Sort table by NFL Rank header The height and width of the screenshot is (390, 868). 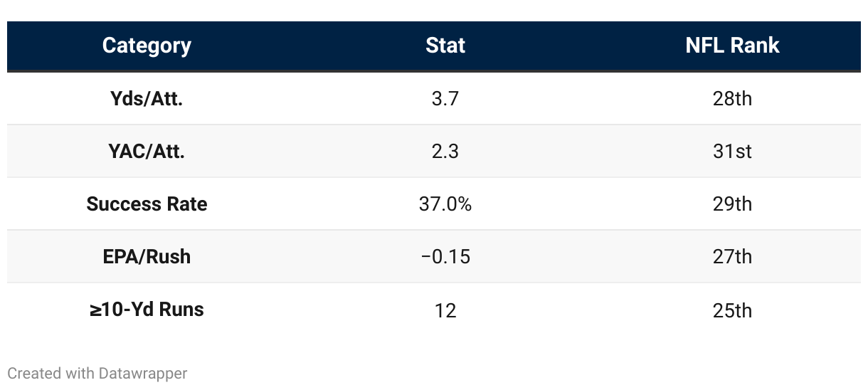(x=732, y=46)
